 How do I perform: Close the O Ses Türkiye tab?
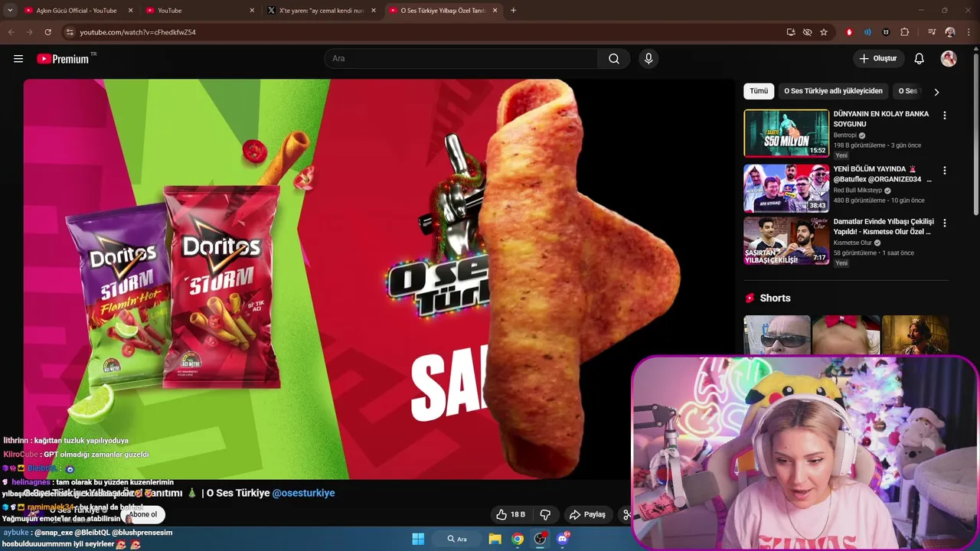(x=495, y=11)
